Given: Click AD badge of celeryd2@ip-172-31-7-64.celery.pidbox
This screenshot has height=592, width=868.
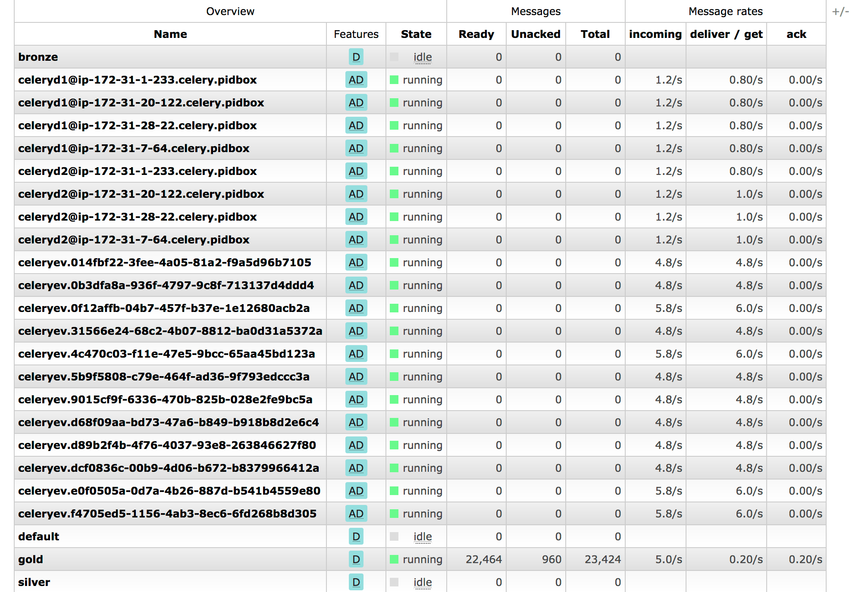Looking at the screenshot, I should (x=356, y=240).
